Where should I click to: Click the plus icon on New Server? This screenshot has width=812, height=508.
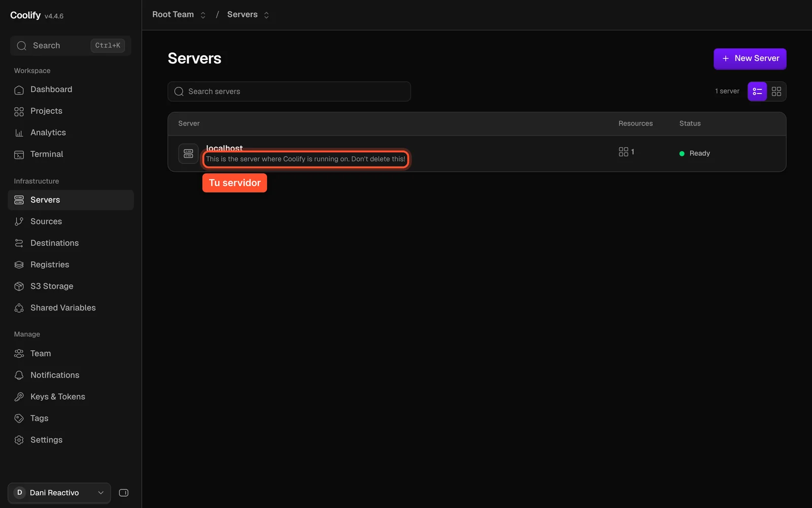point(726,59)
